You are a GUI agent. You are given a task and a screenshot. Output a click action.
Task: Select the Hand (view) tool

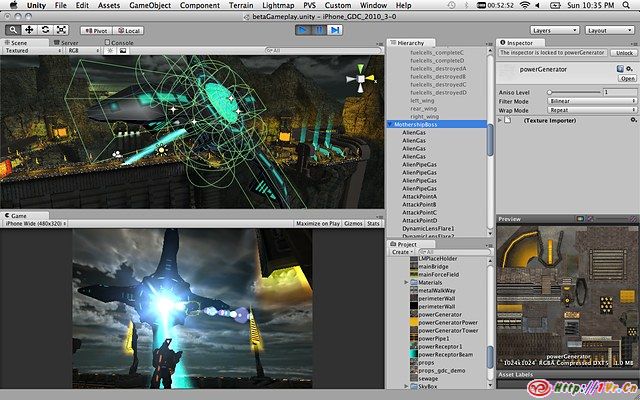(12, 30)
